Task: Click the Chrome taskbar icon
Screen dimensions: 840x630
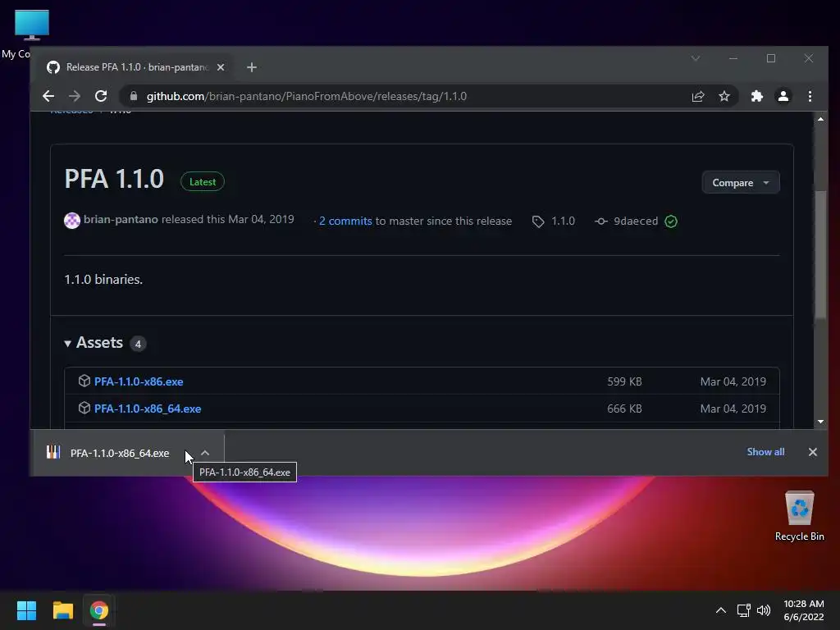Action: (99, 610)
